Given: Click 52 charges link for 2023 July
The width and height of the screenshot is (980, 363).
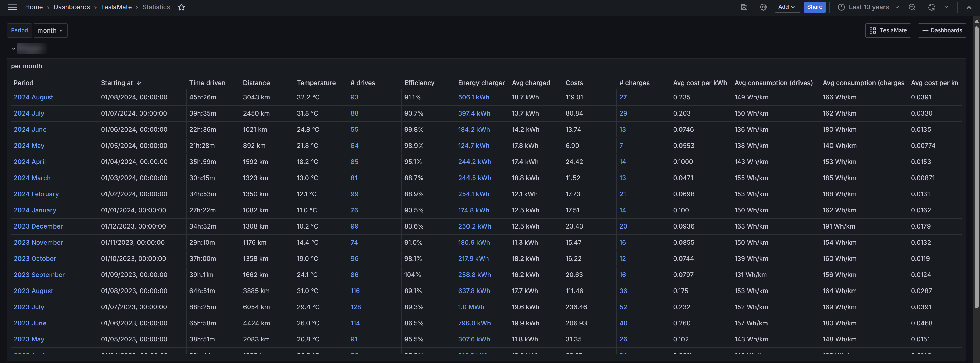Looking at the screenshot, I should point(623,307).
